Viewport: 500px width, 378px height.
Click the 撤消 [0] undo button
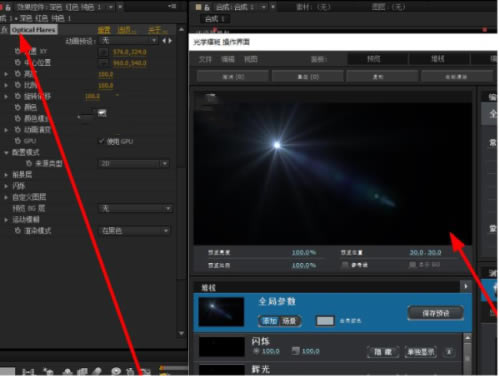tap(233, 76)
